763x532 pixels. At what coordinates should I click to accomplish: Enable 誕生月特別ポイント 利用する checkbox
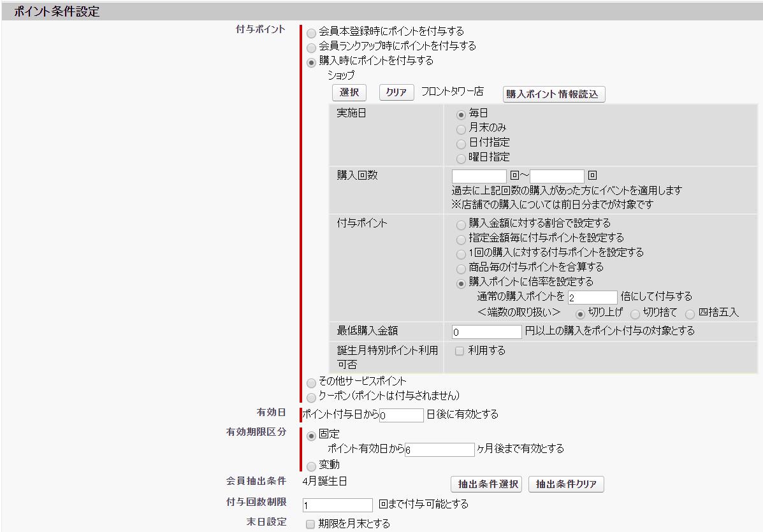point(459,351)
